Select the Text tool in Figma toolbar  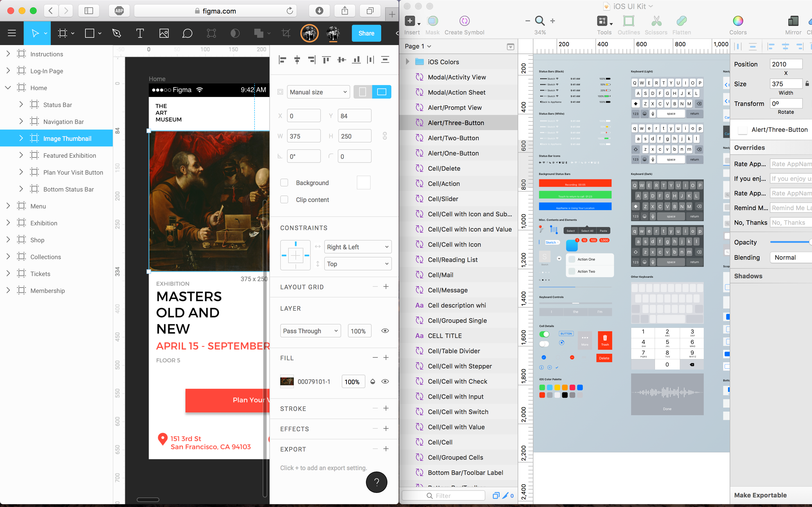[x=140, y=33]
